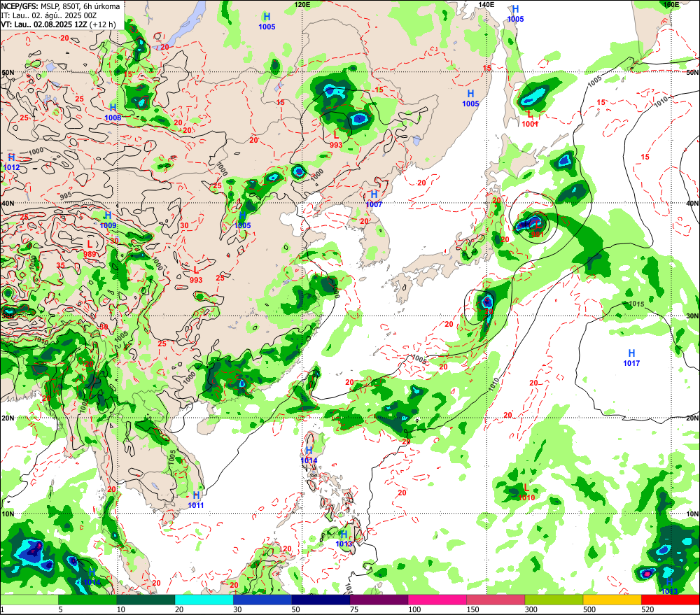Click the low pressure label L 1010
This screenshot has height=615, width=700.
[x=527, y=493]
